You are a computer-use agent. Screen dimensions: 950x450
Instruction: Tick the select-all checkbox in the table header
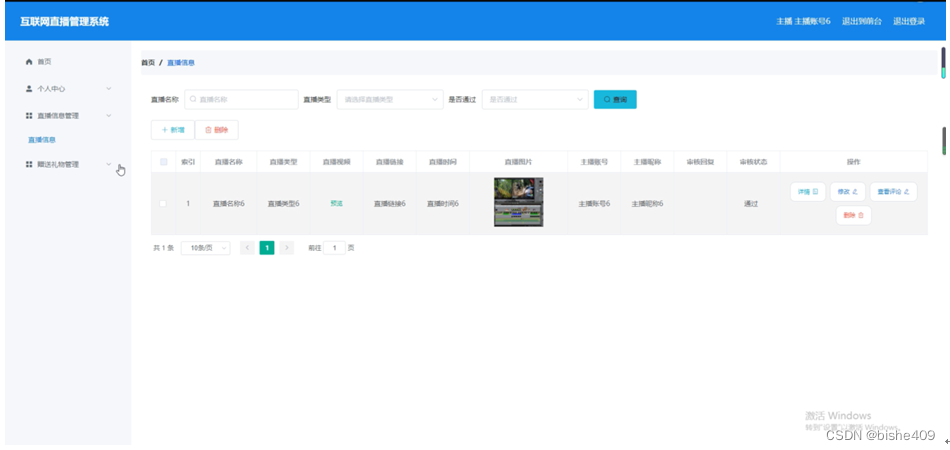tap(164, 162)
